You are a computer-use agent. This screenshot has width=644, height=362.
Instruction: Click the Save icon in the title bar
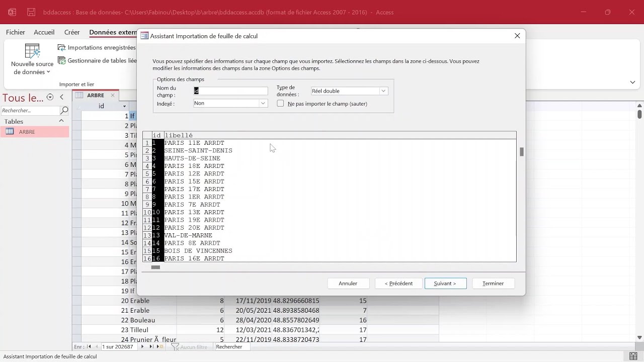pyautogui.click(x=31, y=12)
